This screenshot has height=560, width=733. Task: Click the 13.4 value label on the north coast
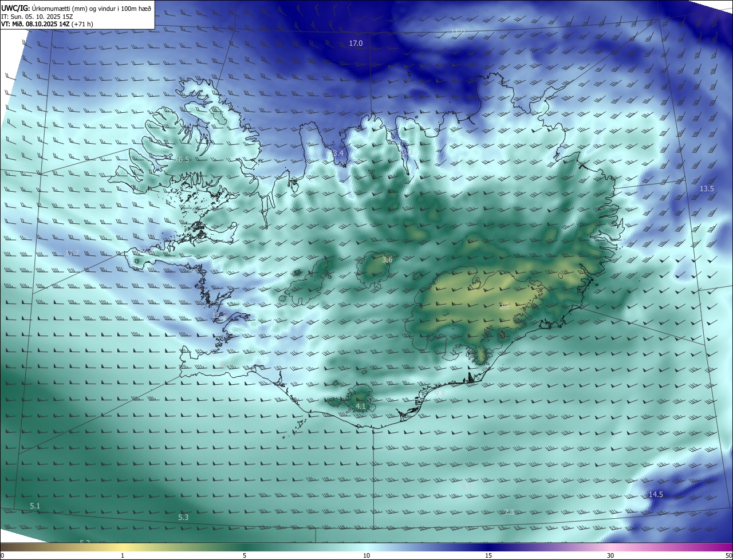coord(337,153)
